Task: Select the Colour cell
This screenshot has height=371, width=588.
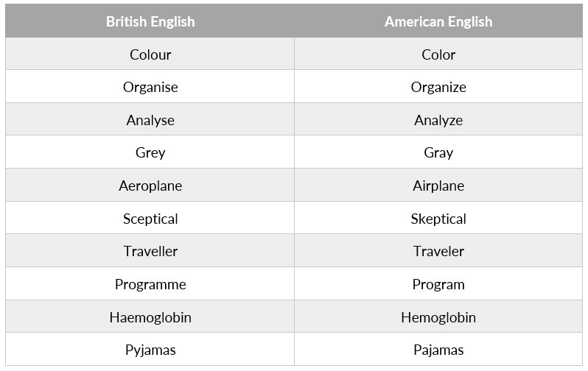Action: pyautogui.click(x=150, y=54)
